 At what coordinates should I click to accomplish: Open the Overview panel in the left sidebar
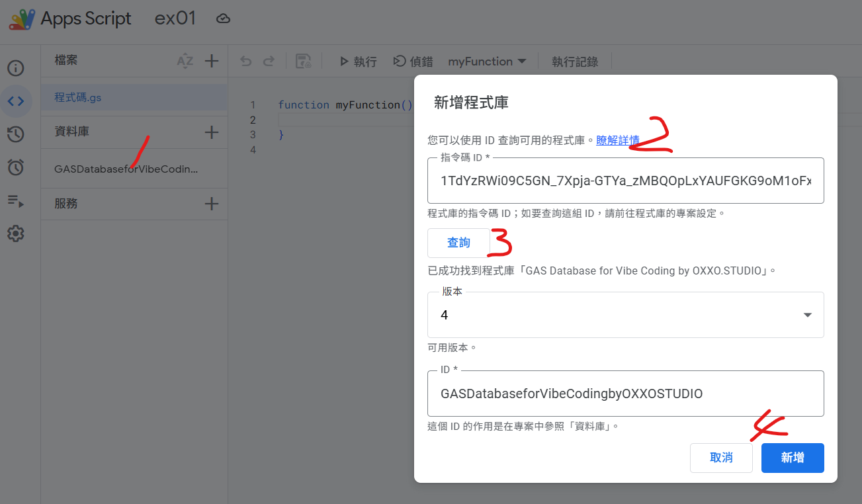(x=16, y=68)
